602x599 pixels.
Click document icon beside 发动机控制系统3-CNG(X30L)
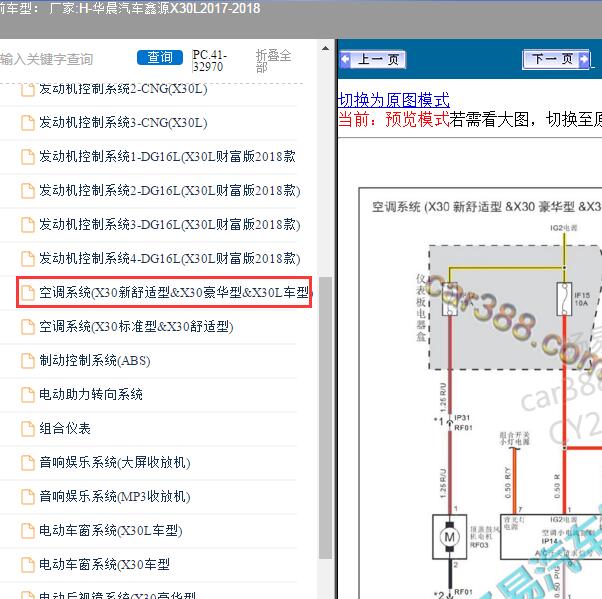(x=28, y=123)
